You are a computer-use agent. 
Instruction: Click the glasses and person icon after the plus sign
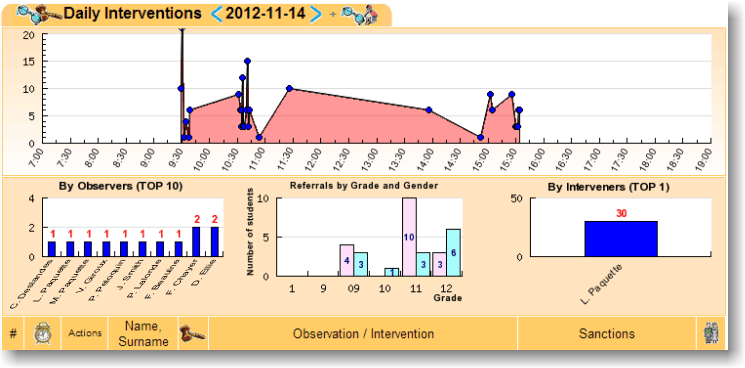[x=360, y=15]
